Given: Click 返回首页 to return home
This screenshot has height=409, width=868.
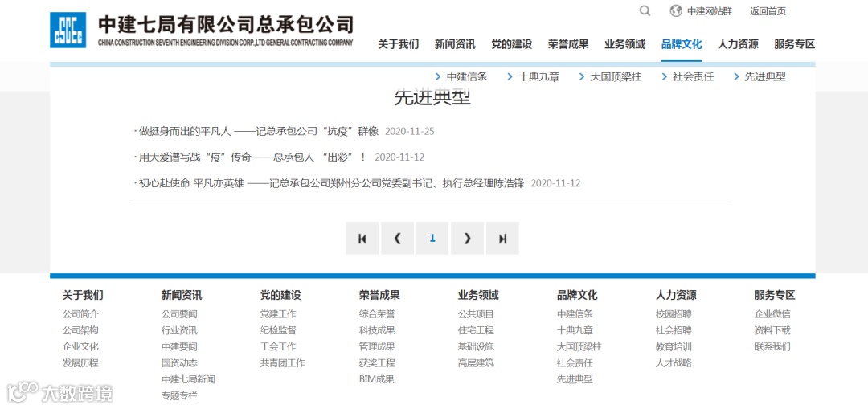Looking at the screenshot, I should (768, 11).
